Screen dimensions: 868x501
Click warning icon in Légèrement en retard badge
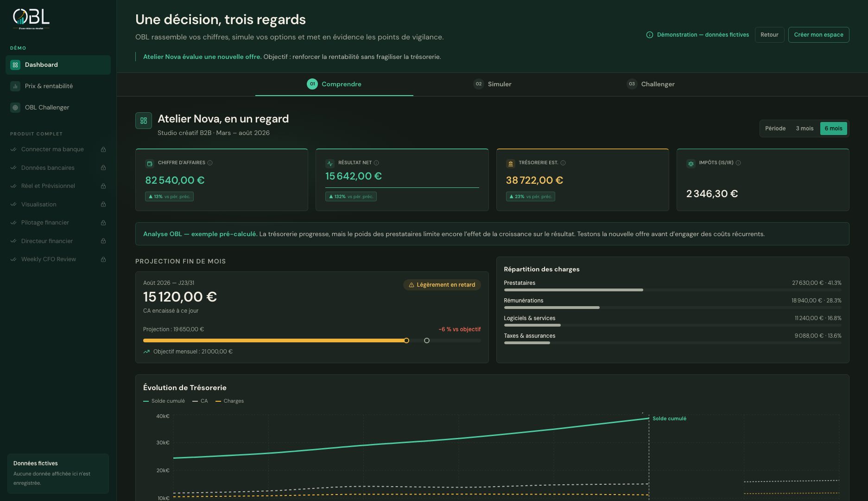(412, 285)
